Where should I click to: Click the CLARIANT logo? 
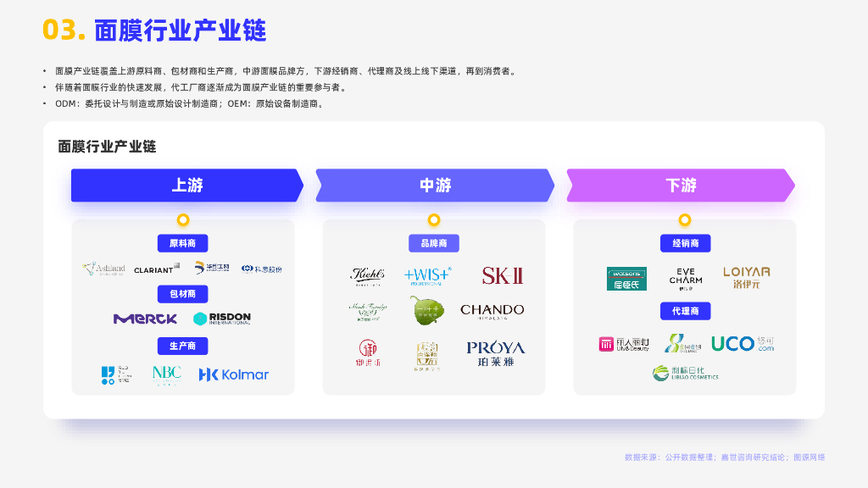tap(157, 269)
